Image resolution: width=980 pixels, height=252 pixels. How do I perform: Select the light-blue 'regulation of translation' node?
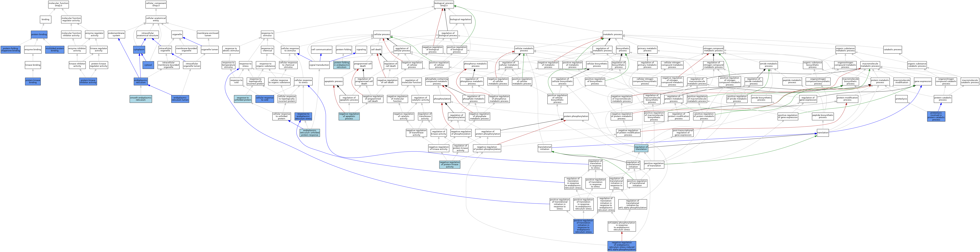coord(641,148)
